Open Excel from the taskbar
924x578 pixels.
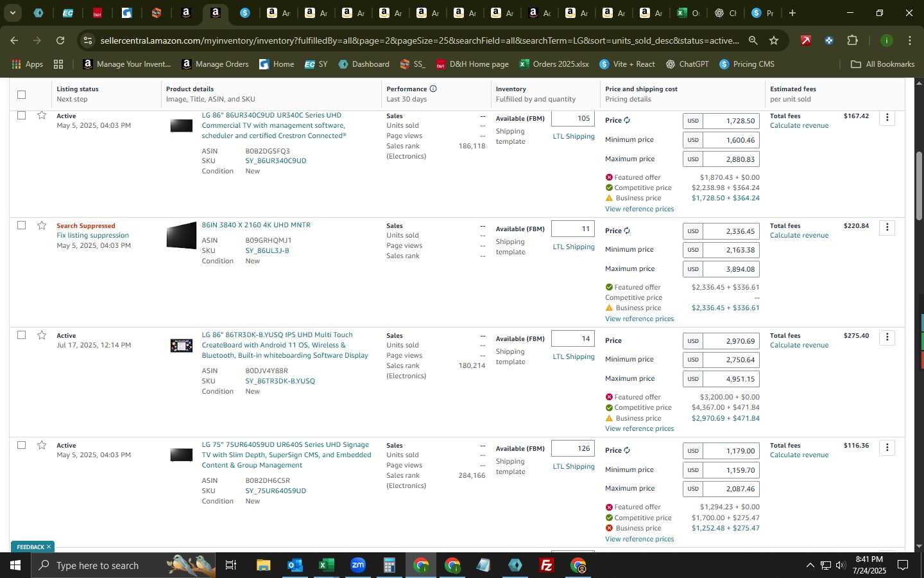click(x=326, y=565)
